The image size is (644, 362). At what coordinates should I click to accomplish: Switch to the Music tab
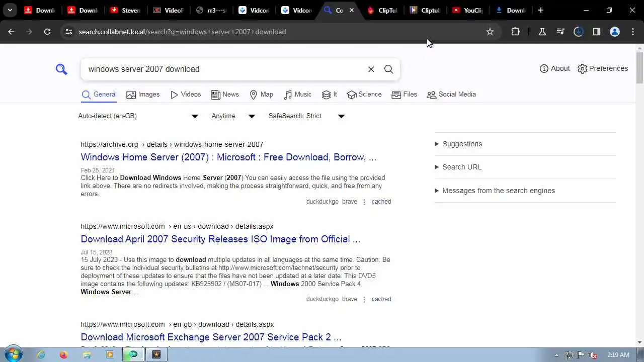[x=297, y=95]
